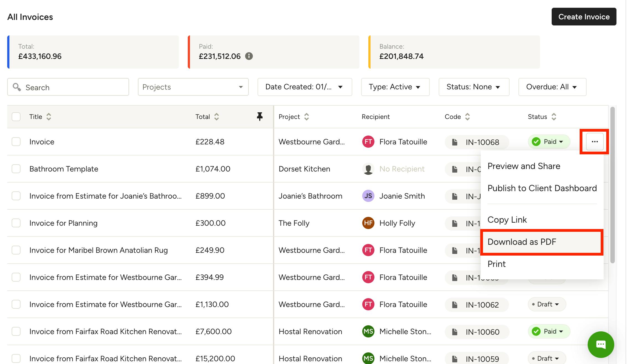Image resolution: width=627 pixels, height=364 pixels.
Task: Tick the checkbox for Maribel Brown Anatolian Rug invoice
Action: pos(16,250)
